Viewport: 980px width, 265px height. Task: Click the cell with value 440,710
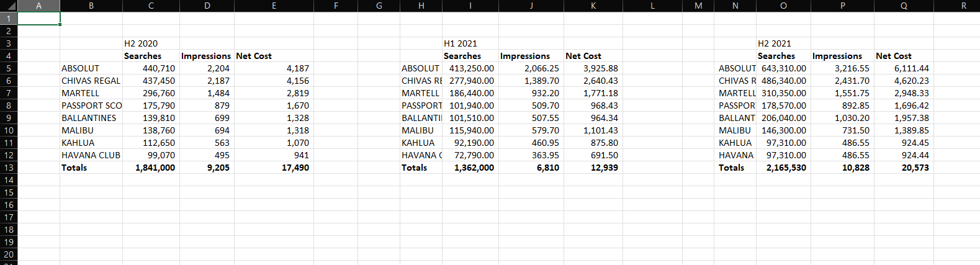tap(151, 68)
